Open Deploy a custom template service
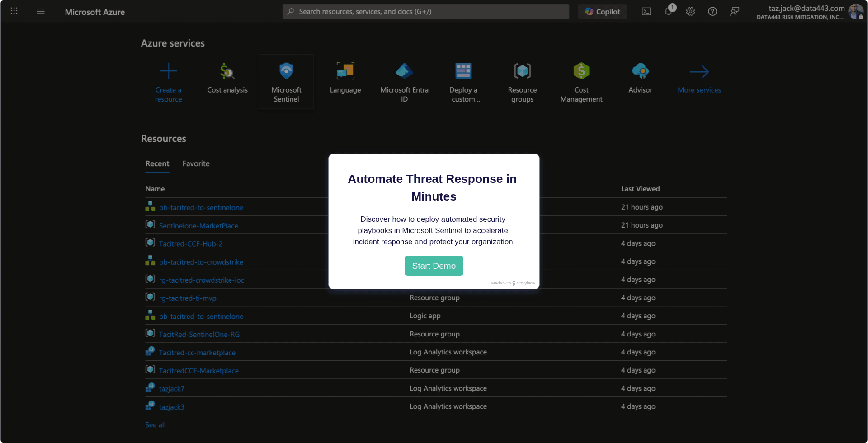 click(x=463, y=82)
